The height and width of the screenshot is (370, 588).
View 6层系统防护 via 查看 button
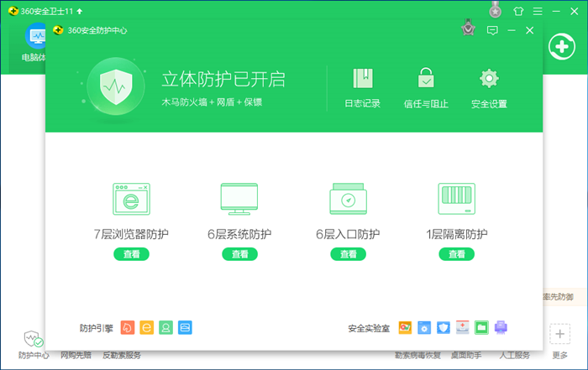tap(239, 254)
